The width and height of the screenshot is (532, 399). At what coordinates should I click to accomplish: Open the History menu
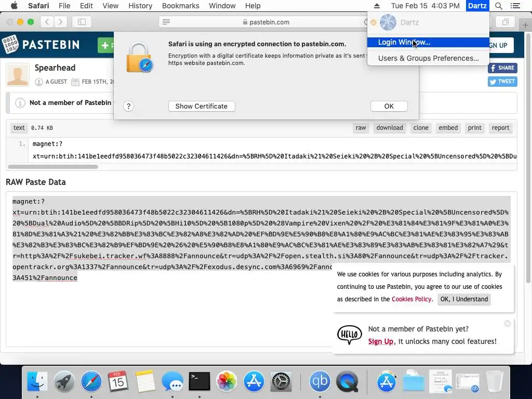tap(140, 6)
